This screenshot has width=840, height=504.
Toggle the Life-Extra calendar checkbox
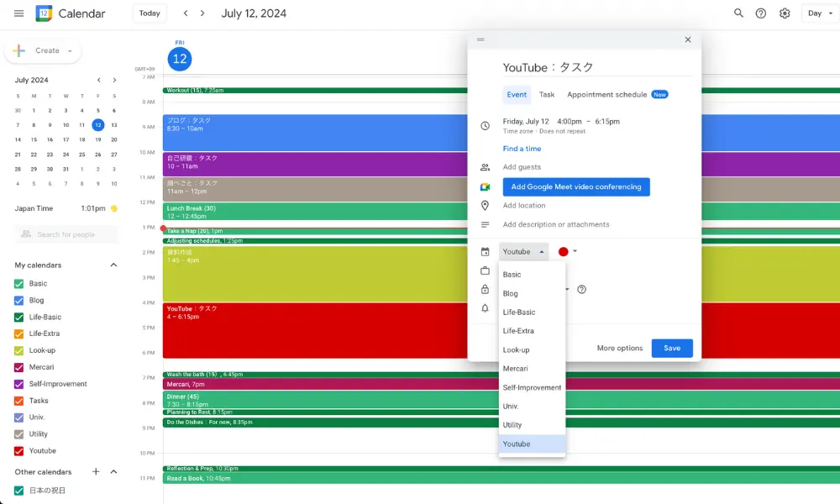tap(18, 333)
